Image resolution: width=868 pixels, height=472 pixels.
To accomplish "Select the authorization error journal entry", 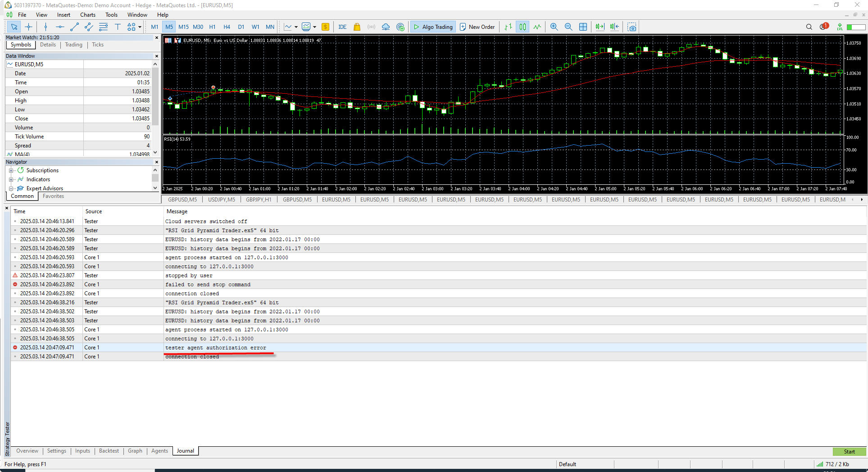I will click(215, 348).
